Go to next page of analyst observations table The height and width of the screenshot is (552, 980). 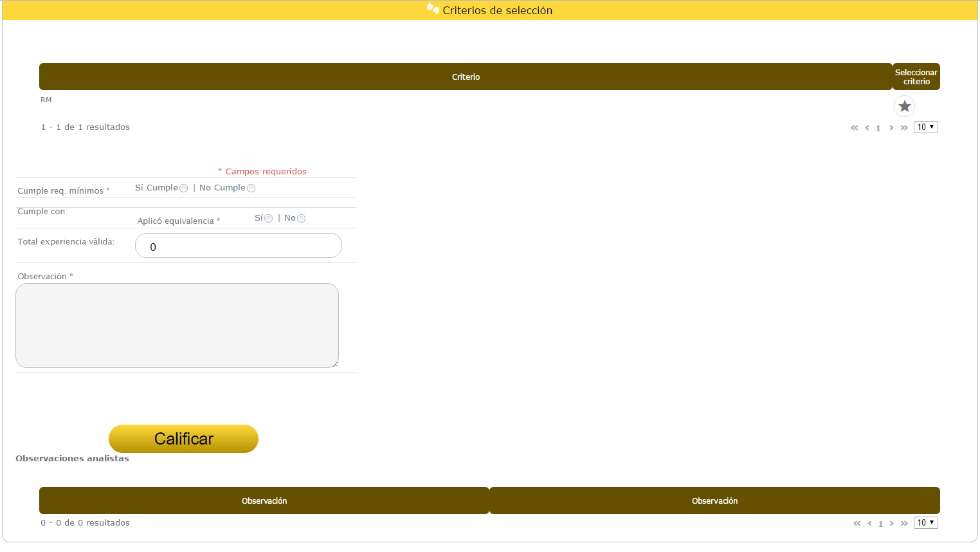point(891,524)
